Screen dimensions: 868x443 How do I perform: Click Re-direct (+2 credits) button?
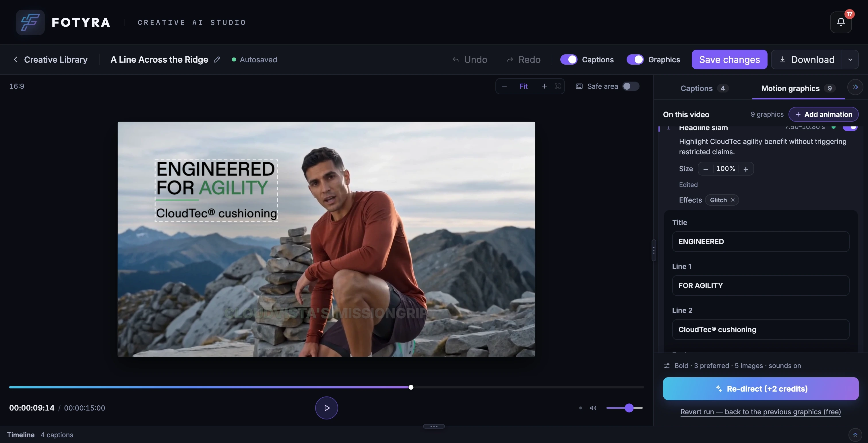761,389
